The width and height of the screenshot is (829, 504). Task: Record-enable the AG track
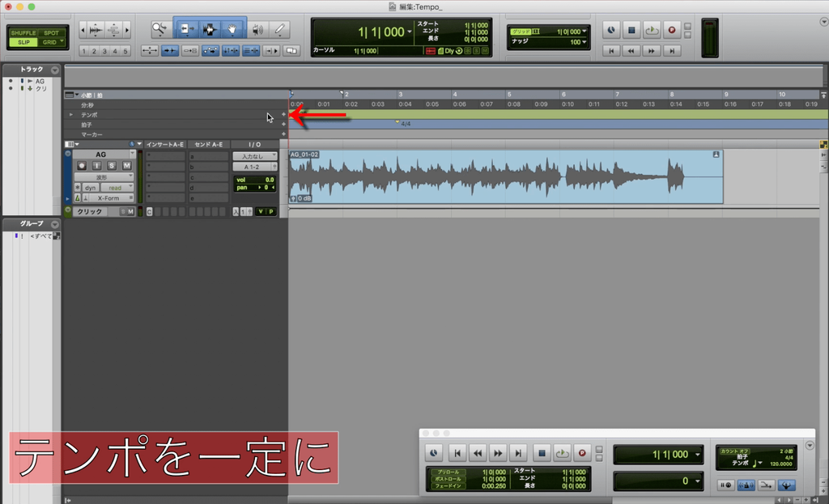[x=82, y=166]
